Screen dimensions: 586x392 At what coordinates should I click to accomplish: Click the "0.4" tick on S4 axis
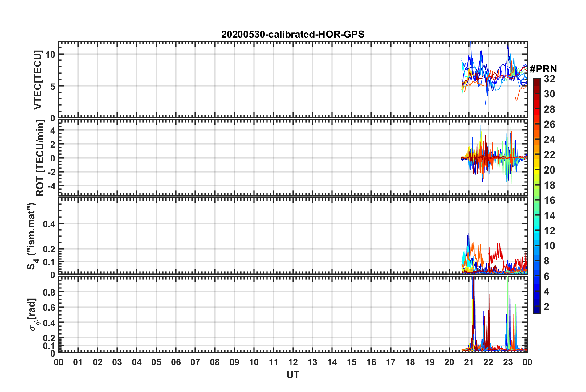pyautogui.click(x=49, y=224)
